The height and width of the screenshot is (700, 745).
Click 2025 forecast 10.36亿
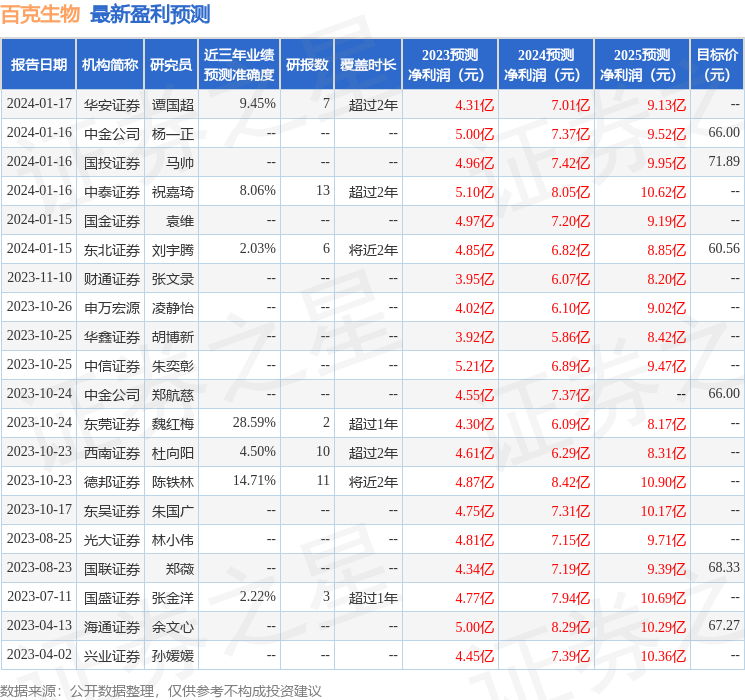(x=663, y=656)
